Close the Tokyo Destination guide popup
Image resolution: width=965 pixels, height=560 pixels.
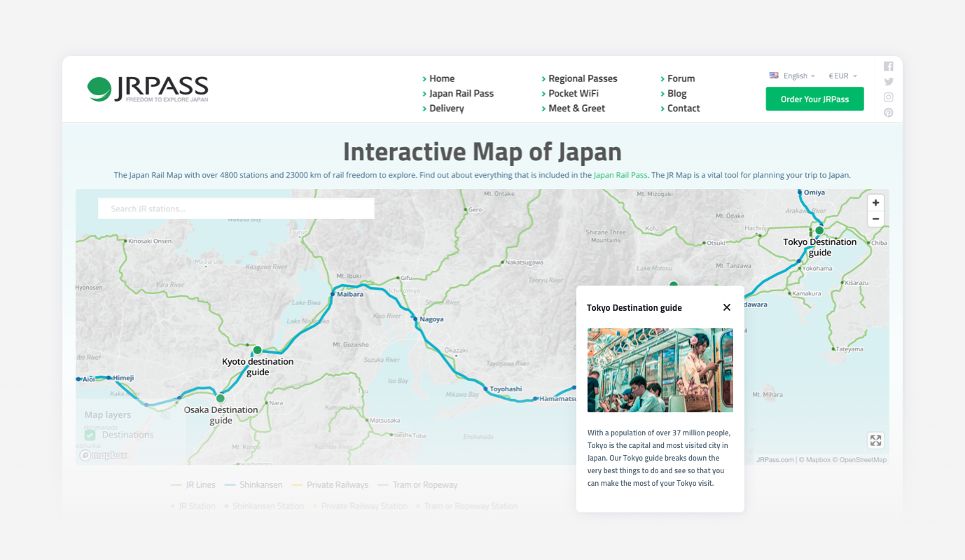(727, 307)
